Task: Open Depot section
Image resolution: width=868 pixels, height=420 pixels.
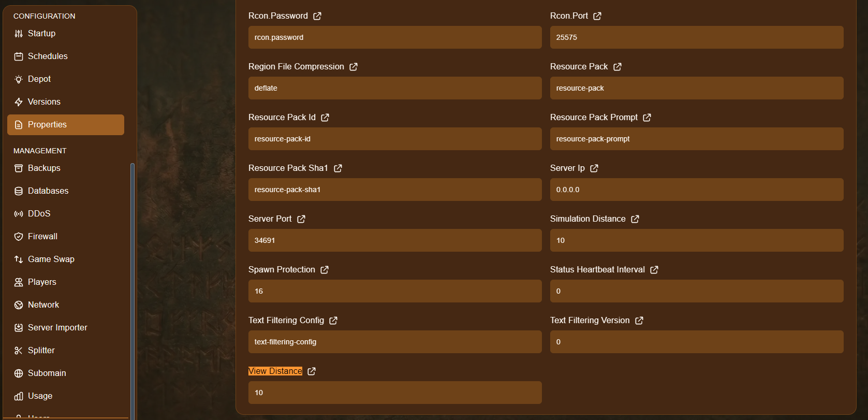Action: coord(66,79)
